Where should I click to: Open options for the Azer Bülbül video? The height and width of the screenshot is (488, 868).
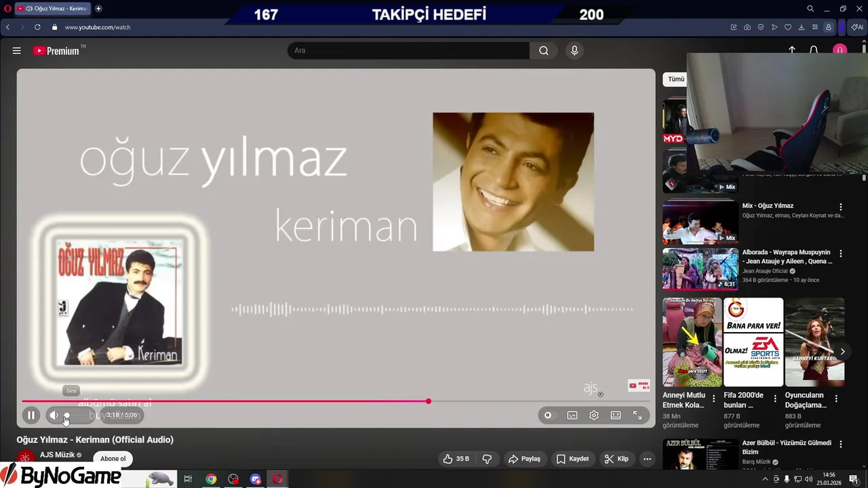(841, 445)
